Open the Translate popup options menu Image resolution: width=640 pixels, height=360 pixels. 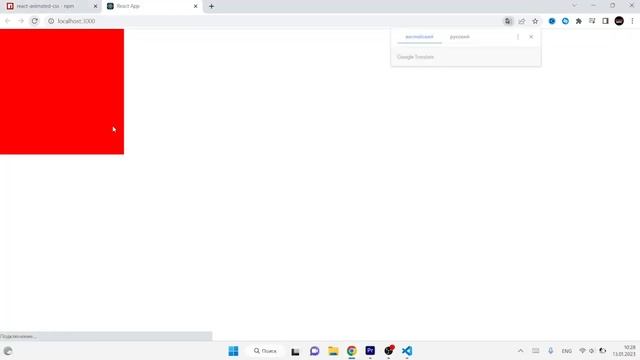coord(518,37)
